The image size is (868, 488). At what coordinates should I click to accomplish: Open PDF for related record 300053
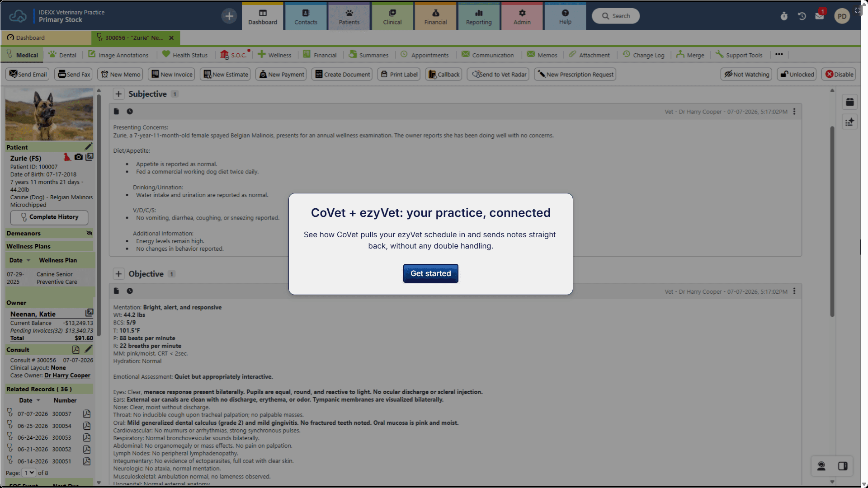(x=87, y=437)
